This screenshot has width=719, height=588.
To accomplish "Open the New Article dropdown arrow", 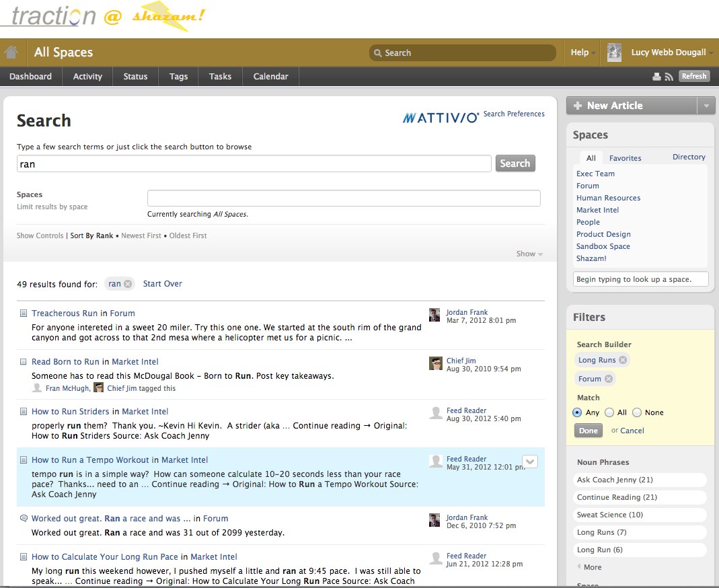I will (706, 106).
